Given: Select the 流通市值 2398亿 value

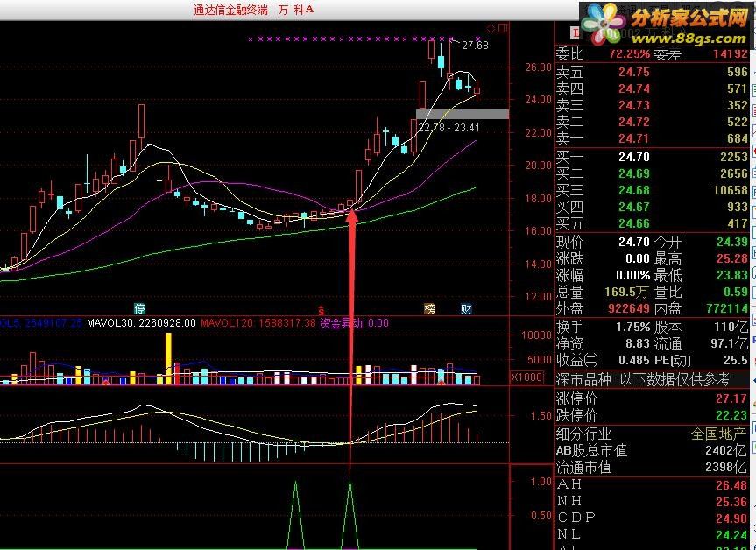Looking at the screenshot, I should pos(725,467).
